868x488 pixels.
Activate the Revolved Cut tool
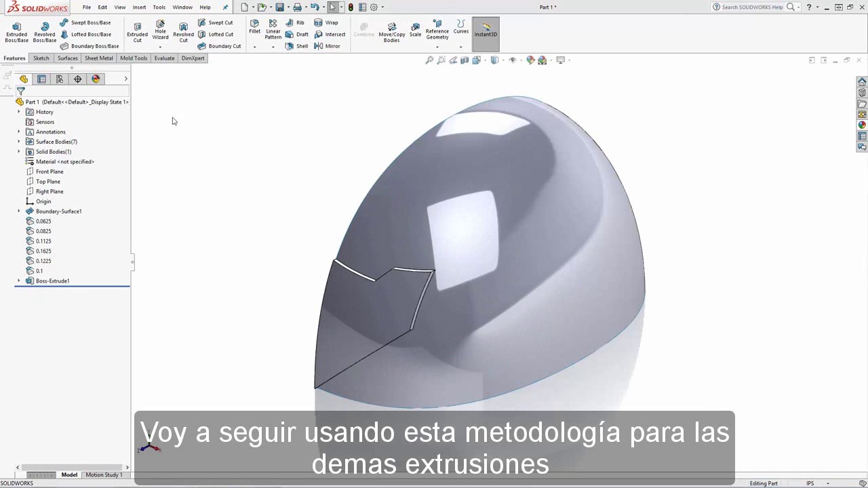tap(183, 32)
